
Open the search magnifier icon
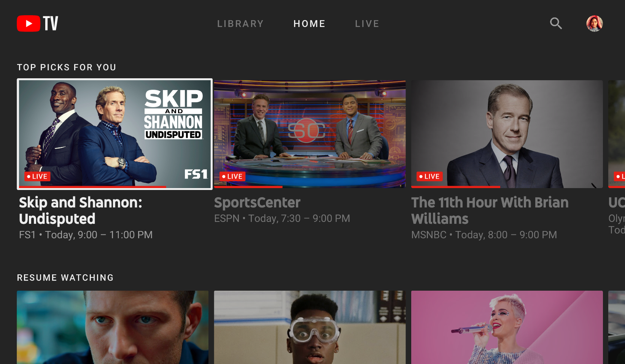click(556, 24)
